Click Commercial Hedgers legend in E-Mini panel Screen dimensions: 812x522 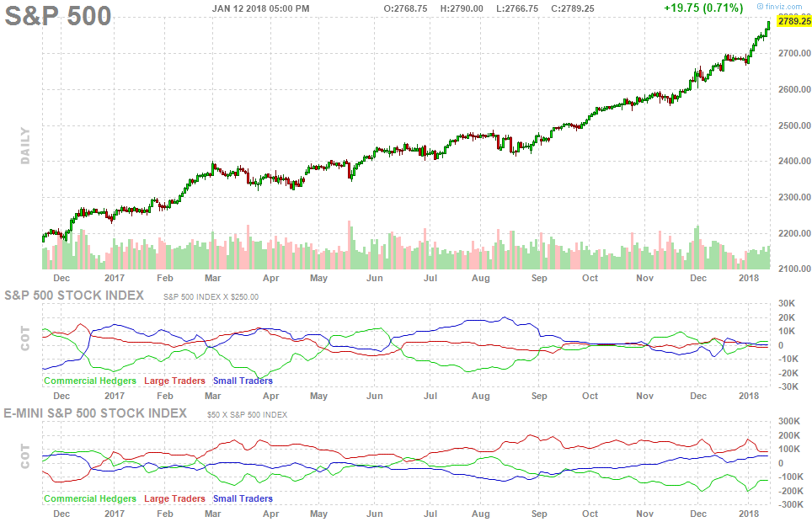coord(90,498)
